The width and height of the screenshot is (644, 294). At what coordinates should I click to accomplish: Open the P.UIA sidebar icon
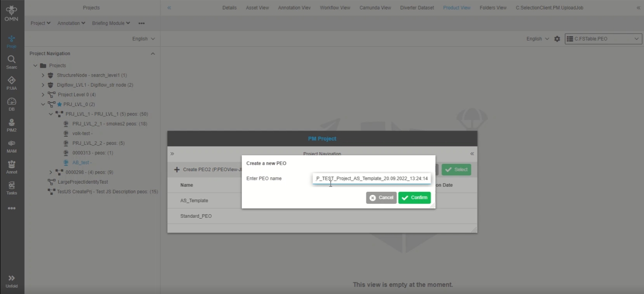pos(12,83)
